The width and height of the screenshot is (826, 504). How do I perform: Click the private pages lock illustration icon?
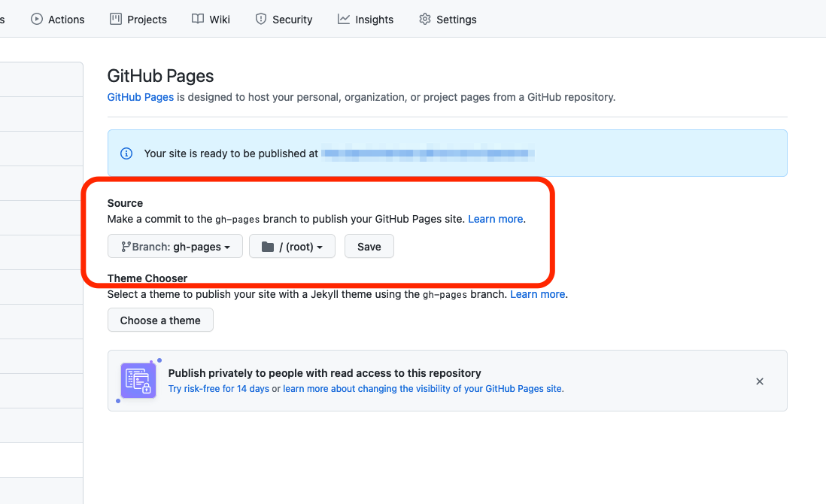tap(138, 380)
